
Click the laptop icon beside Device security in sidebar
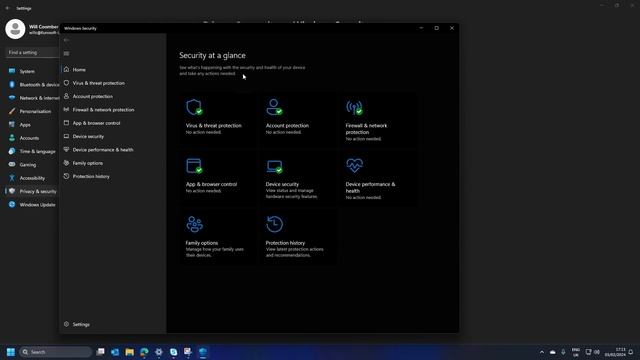[x=67, y=136]
